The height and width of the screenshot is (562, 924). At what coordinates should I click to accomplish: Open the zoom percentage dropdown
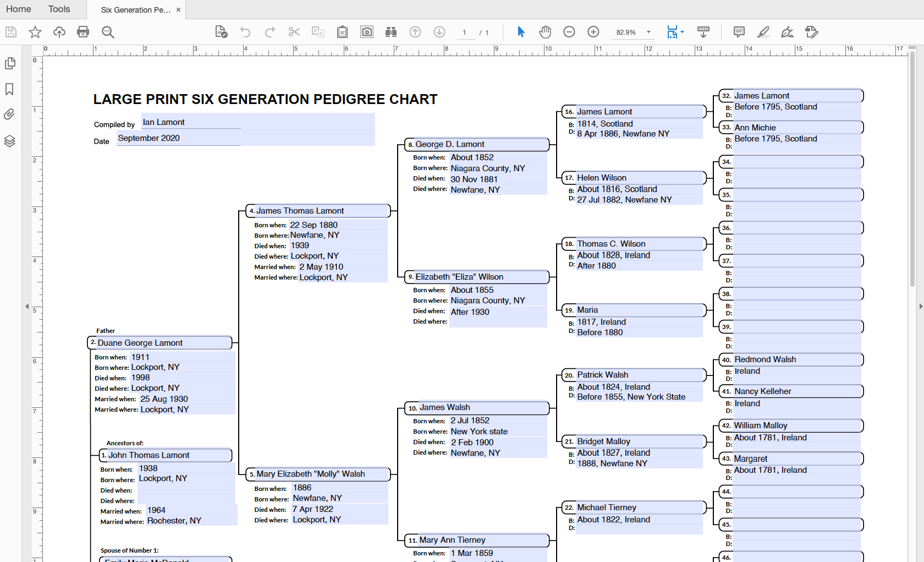pyautogui.click(x=648, y=32)
